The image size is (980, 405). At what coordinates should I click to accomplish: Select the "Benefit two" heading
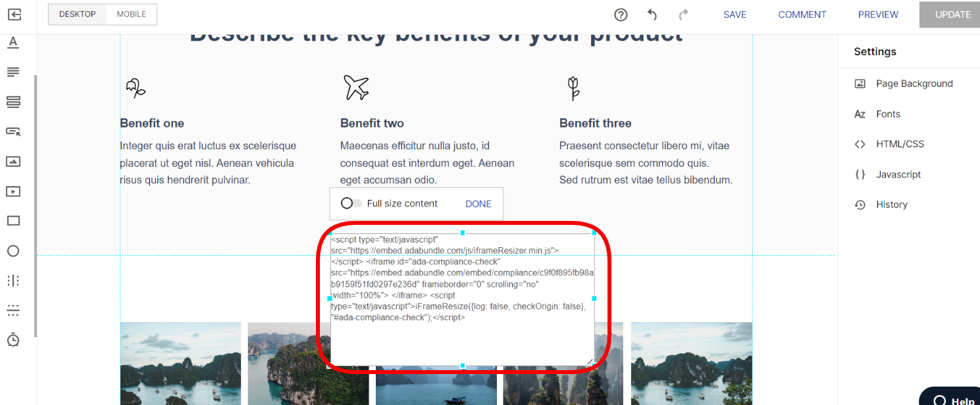[372, 123]
